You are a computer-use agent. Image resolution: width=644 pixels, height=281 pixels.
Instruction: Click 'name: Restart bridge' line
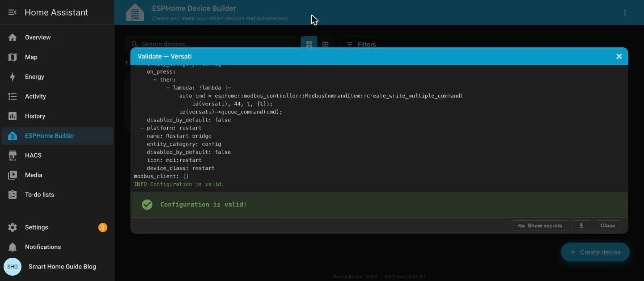pos(179,136)
